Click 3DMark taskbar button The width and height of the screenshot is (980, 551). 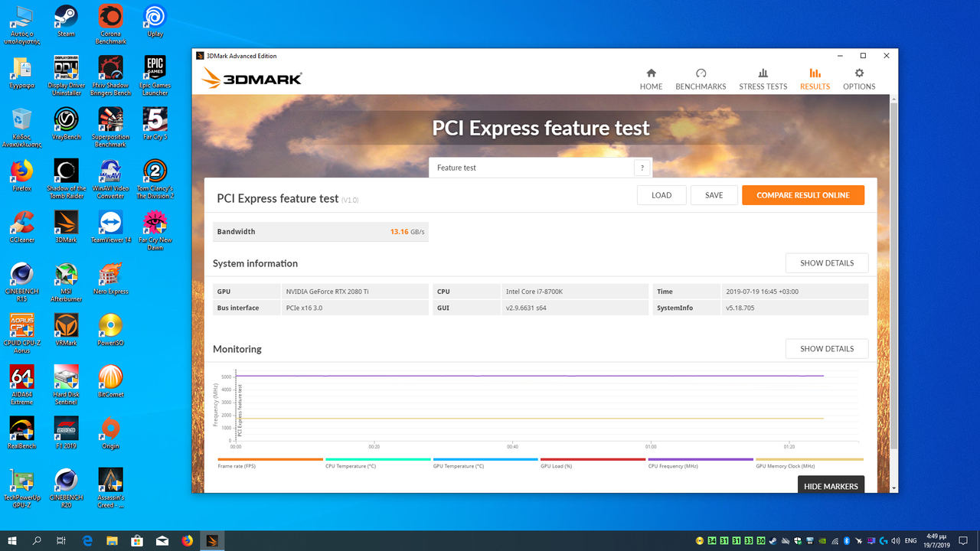[212, 540]
